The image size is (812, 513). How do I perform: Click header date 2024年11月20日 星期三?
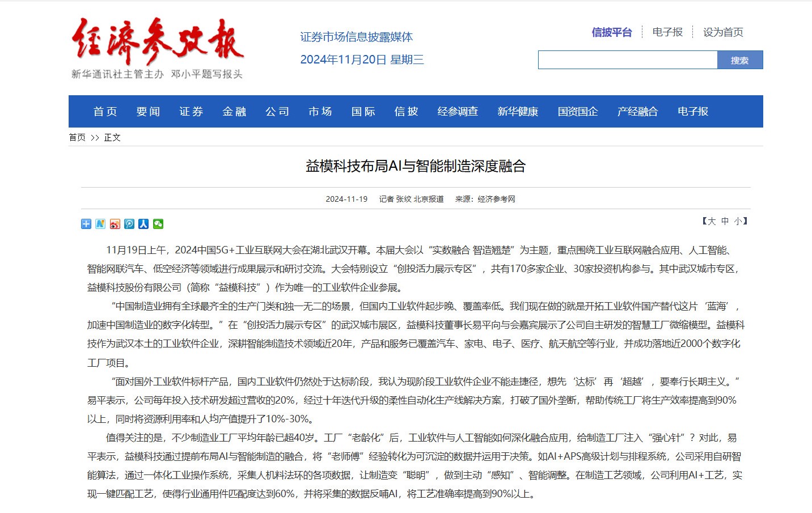[362, 60]
